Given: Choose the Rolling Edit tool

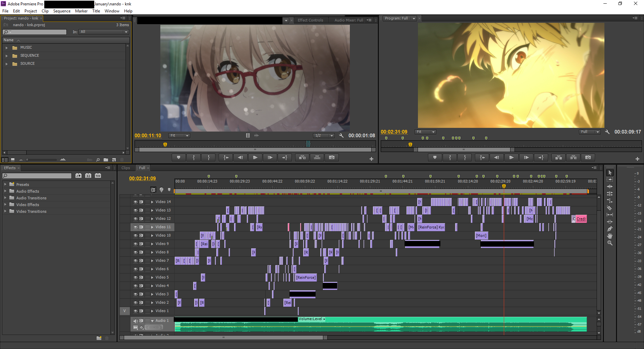Looking at the screenshot, I should (x=610, y=194).
